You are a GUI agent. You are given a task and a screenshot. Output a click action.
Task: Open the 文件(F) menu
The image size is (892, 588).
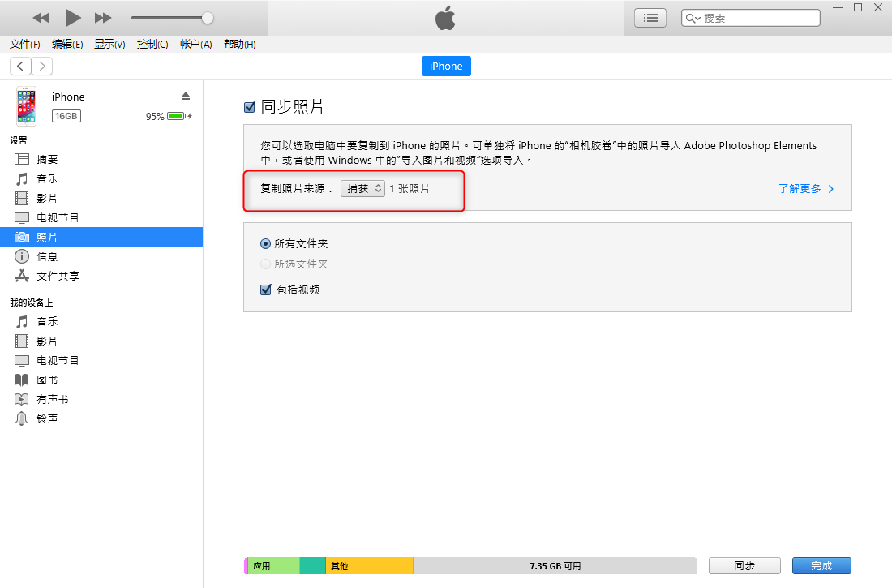pyautogui.click(x=24, y=45)
